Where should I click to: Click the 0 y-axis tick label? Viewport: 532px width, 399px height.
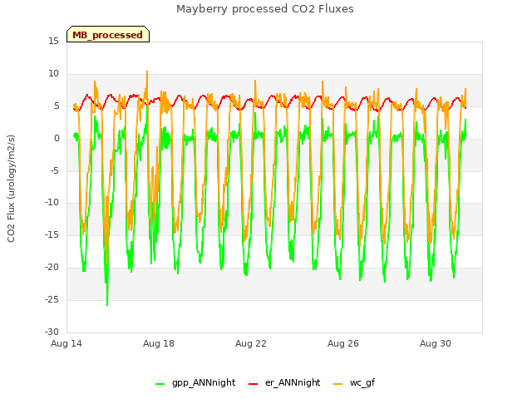(x=57, y=139)
